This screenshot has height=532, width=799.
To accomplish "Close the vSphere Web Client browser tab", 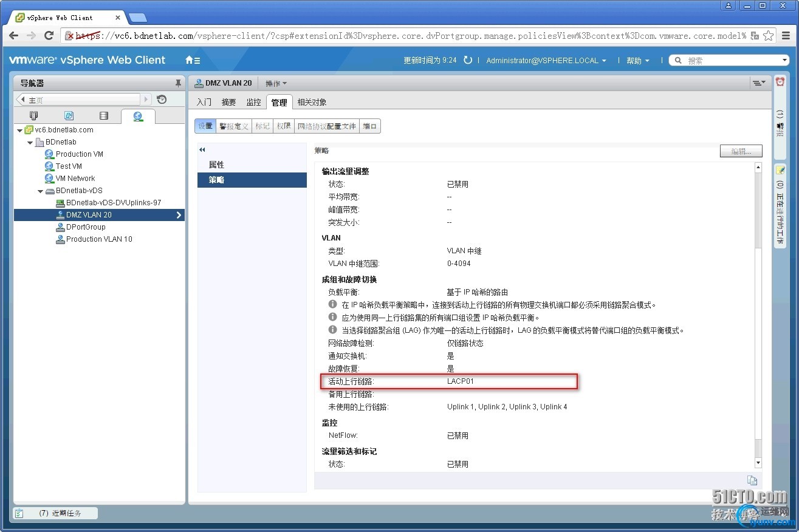I will coord(119,18).
